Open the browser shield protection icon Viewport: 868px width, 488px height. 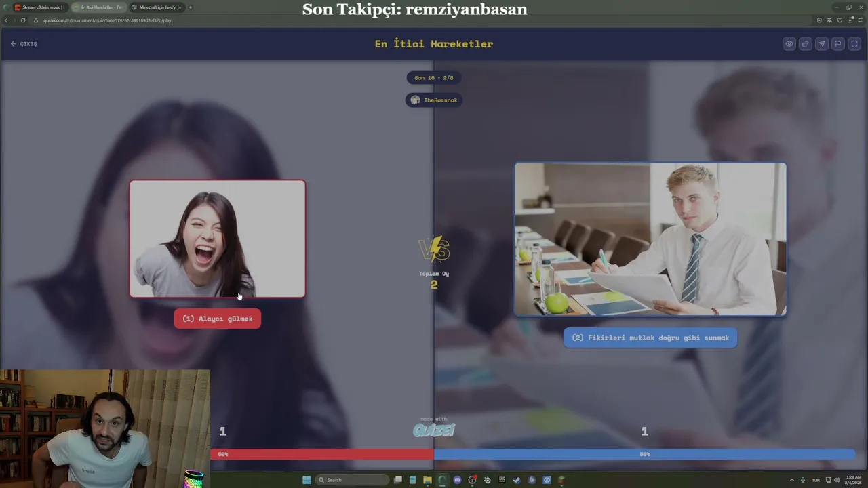[x=819, y=20]
